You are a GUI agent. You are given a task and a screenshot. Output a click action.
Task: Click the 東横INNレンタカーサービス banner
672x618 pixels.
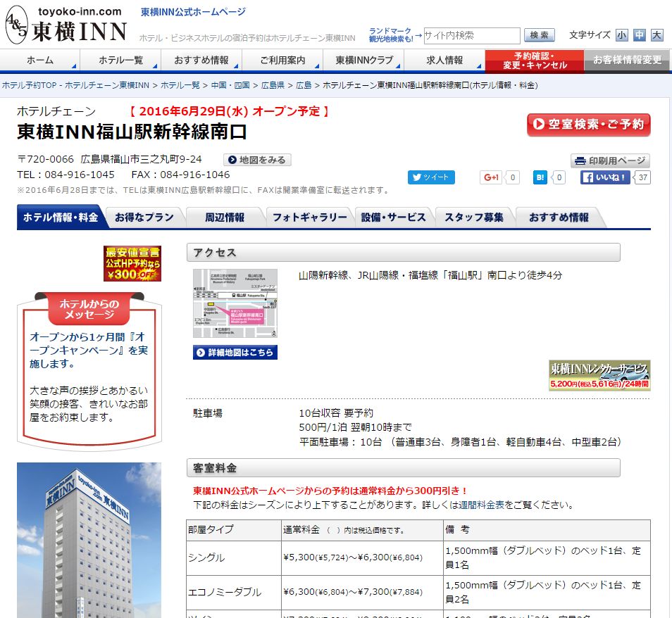pos(599,375)
